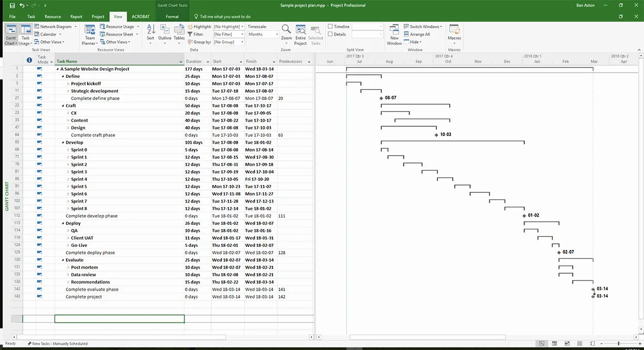Open the Gantt Chart view button
644x350 pixels.
10,35
